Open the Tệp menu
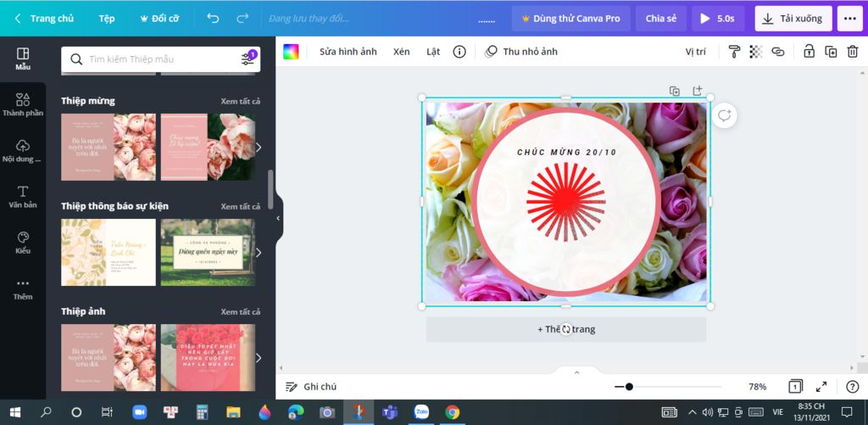The width and height of the screenshot is (868, 425). pos(107,19)
